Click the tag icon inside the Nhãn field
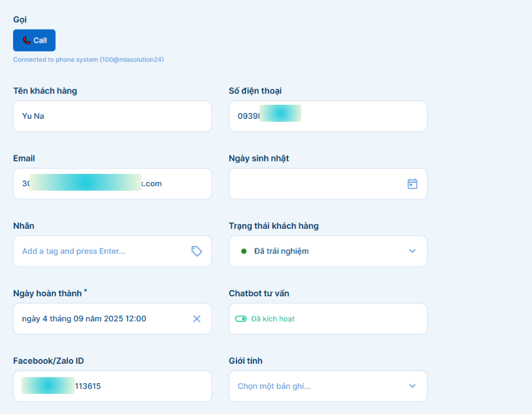The height and width of the screenshot is (414, 532). pyautogui.click(x=196, y=251)
